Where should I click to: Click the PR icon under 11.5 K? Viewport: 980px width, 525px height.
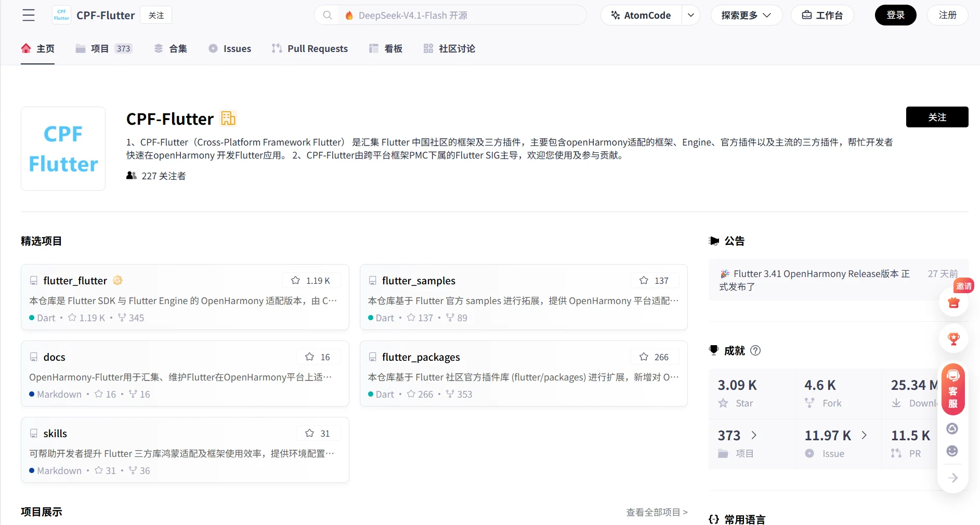(x=896, y=453)
